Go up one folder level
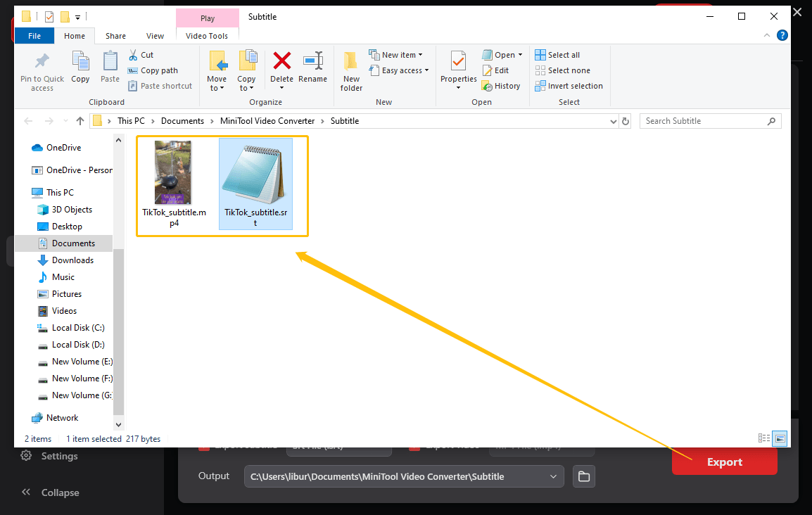 [x=80, y=121]
